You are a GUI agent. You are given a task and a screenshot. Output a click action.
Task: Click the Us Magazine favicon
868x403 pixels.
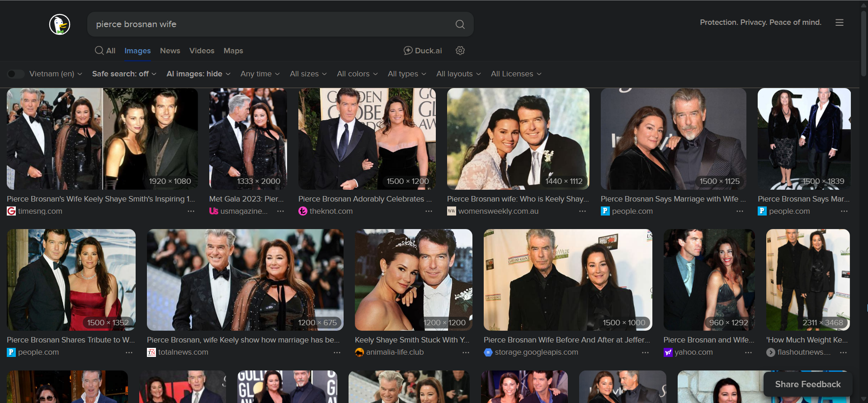tap(214, 211)
